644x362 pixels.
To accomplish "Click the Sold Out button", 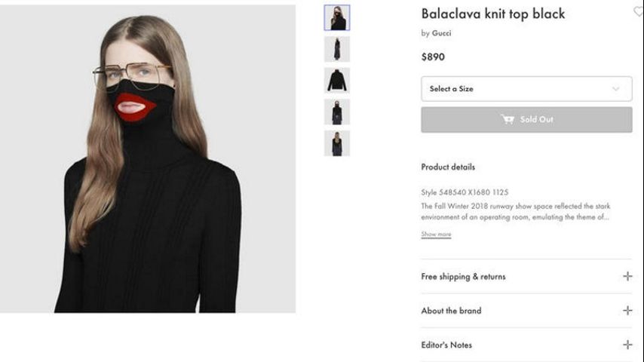I will coord(526,120).
